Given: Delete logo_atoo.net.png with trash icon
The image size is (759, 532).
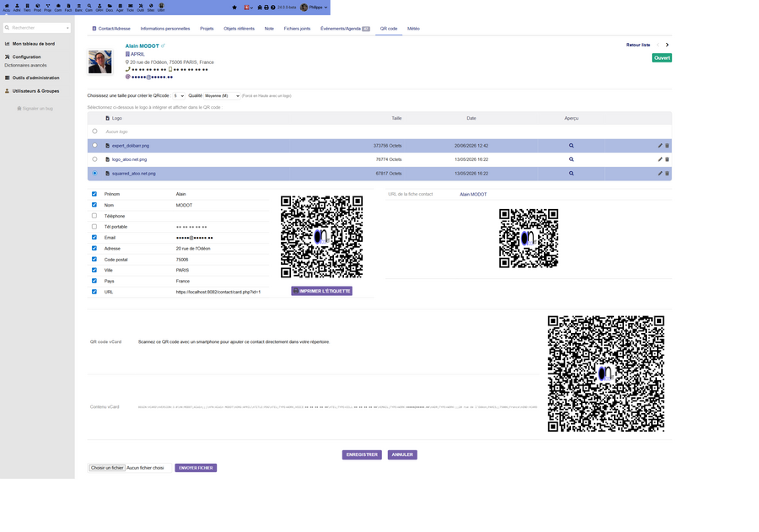Looking at the screenshot, I should pos(667,159).
